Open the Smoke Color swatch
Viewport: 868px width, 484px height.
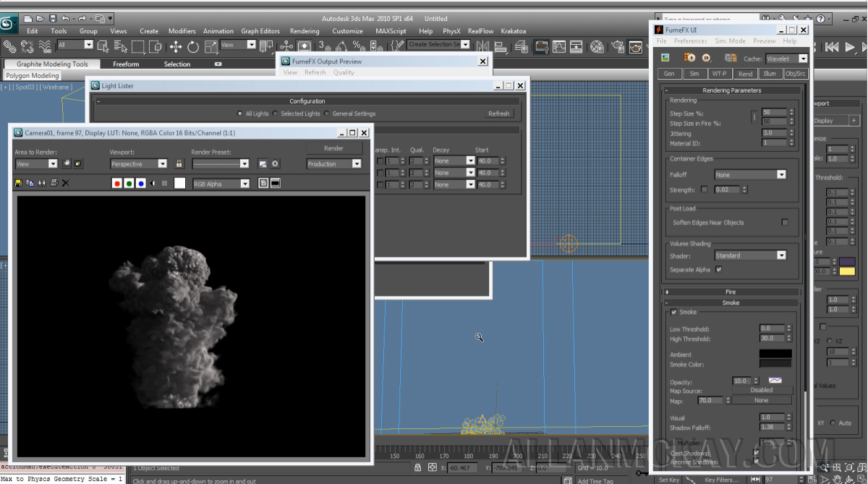[775, 363]
